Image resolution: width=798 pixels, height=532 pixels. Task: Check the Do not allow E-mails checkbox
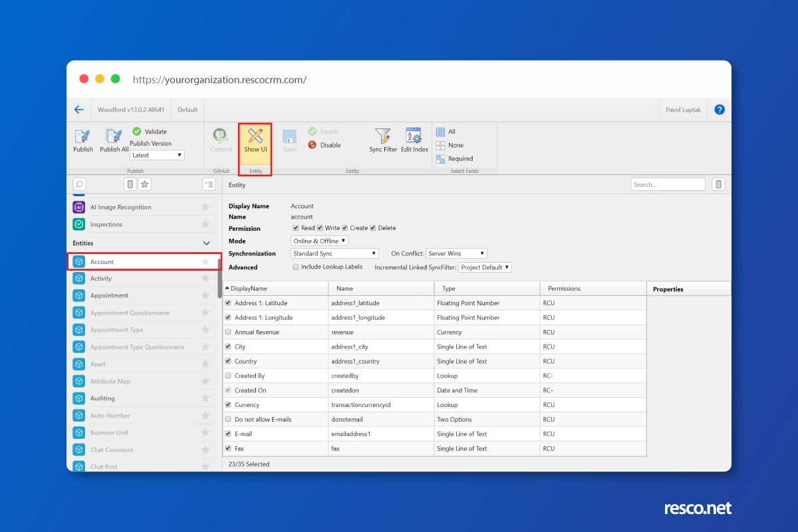(x=229, y=420)
